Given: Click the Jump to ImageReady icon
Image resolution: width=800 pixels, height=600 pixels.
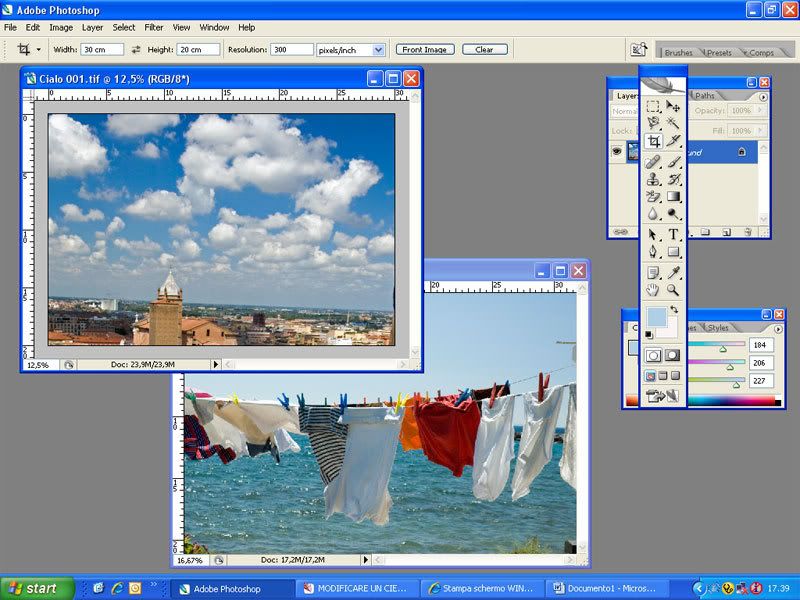Looking at the screenshot, I should point(663,395).
